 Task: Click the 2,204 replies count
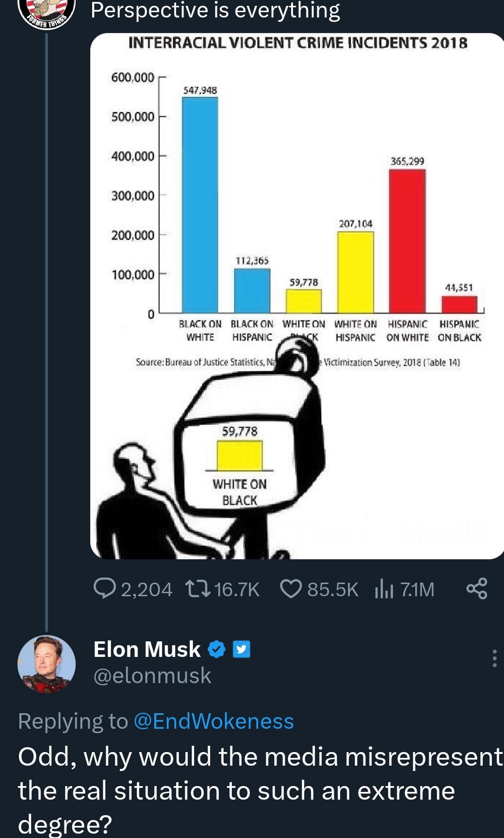[146, 589]
